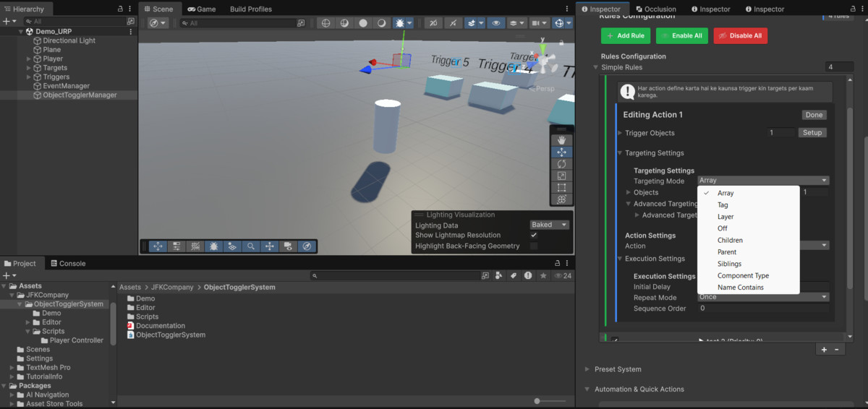Click the Add Rule button

pyautogui.click(x=626, y=35)
